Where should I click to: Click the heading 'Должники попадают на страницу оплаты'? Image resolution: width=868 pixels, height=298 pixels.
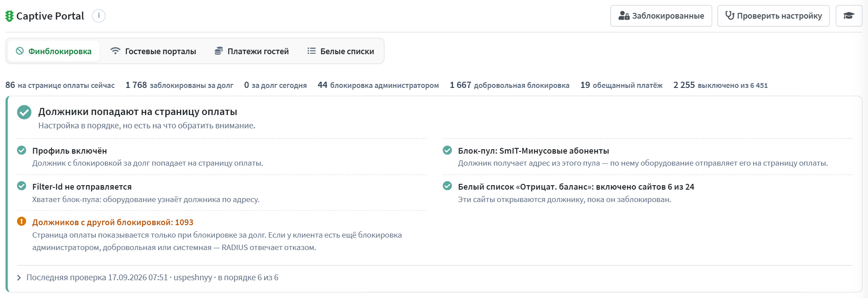coord(137,112)
